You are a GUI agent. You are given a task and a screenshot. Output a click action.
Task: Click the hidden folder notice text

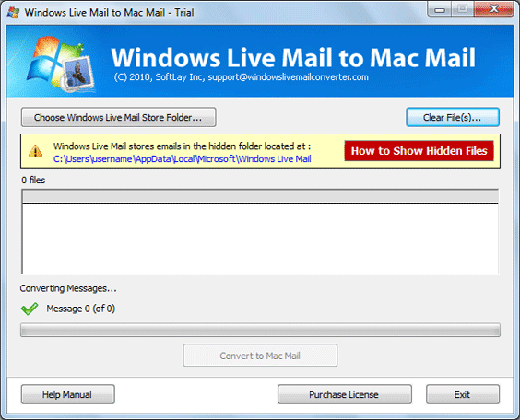[182, 146]
